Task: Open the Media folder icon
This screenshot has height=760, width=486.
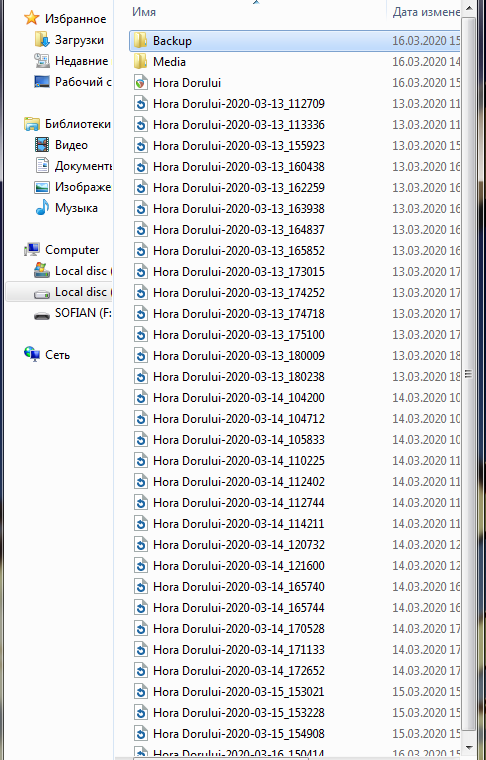Action: pyautogui.click(x=141, y=62)
